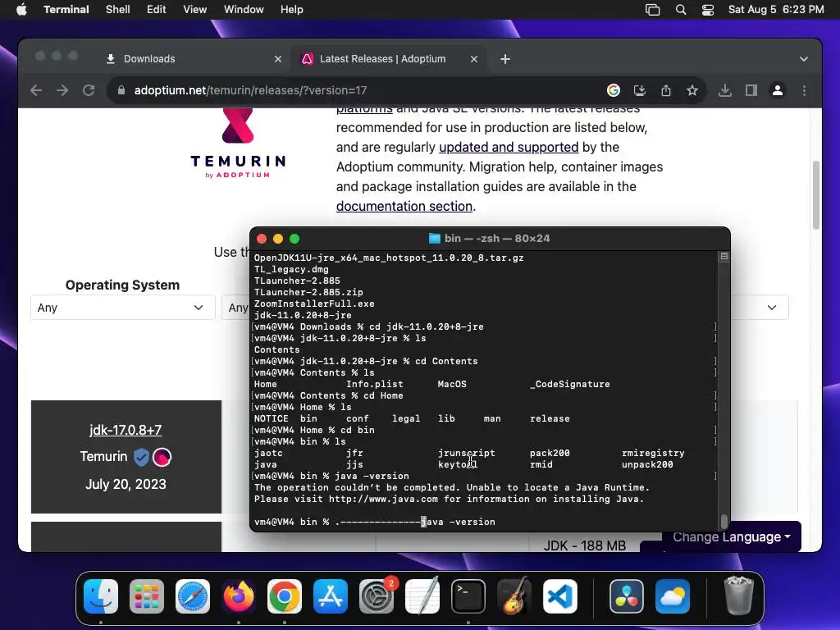Open Google Chrome from the Dock
Image resolution: width=840 pixels, height=630 pixels.
(x=285, y=596)
